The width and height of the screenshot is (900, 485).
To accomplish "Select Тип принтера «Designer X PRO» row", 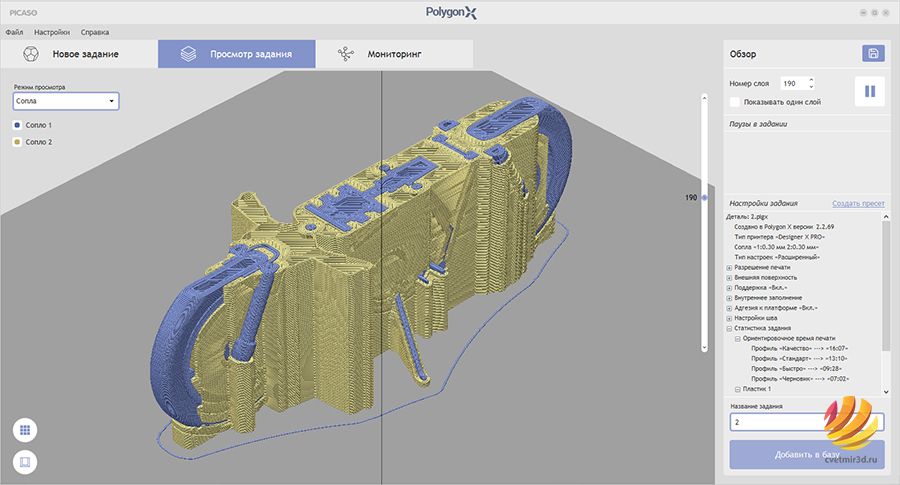I will pos(779,237).
